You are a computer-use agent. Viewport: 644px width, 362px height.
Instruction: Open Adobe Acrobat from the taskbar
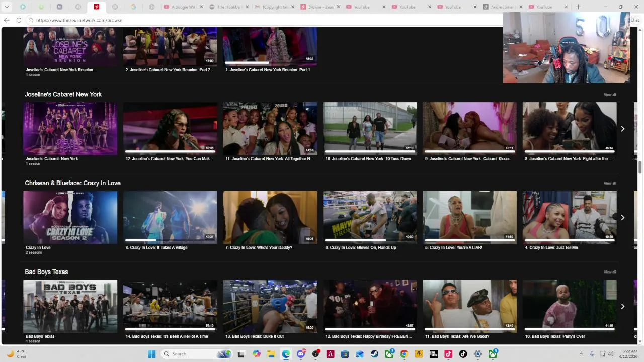[330, 354]
